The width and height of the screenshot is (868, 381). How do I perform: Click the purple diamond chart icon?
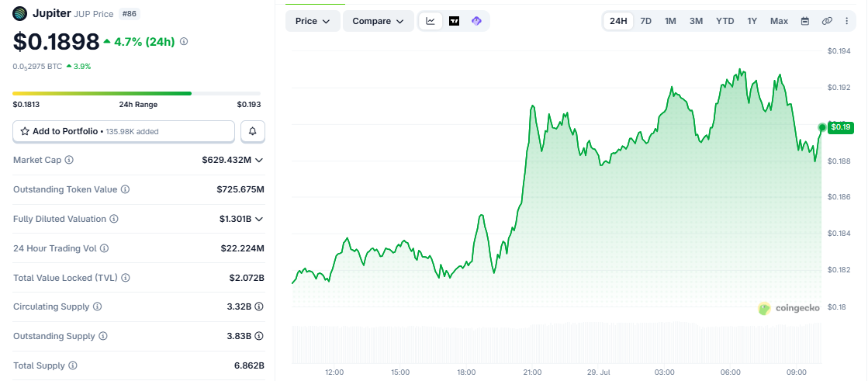[x=476, y=21]
